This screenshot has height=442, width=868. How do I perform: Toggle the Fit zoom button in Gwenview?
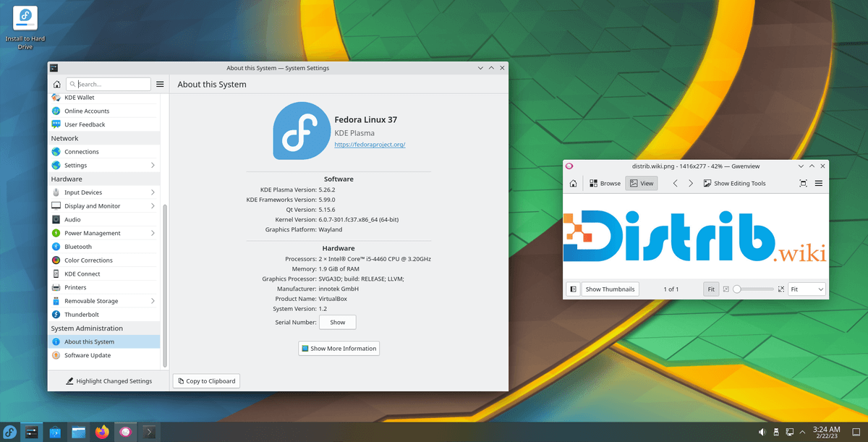[711, 289]
